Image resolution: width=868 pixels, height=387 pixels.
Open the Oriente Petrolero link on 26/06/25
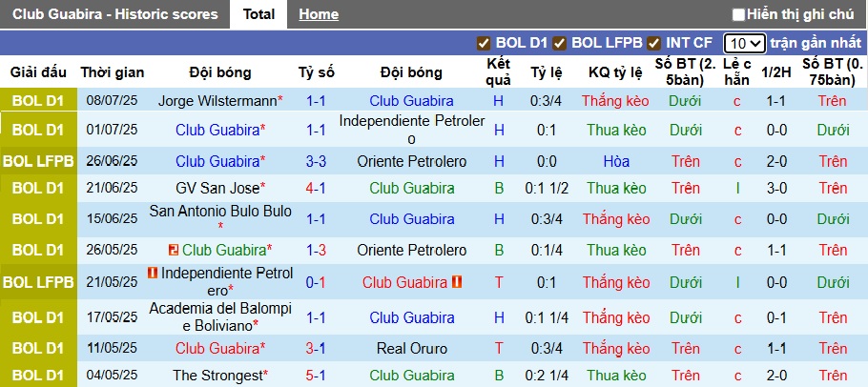point(411,161)
